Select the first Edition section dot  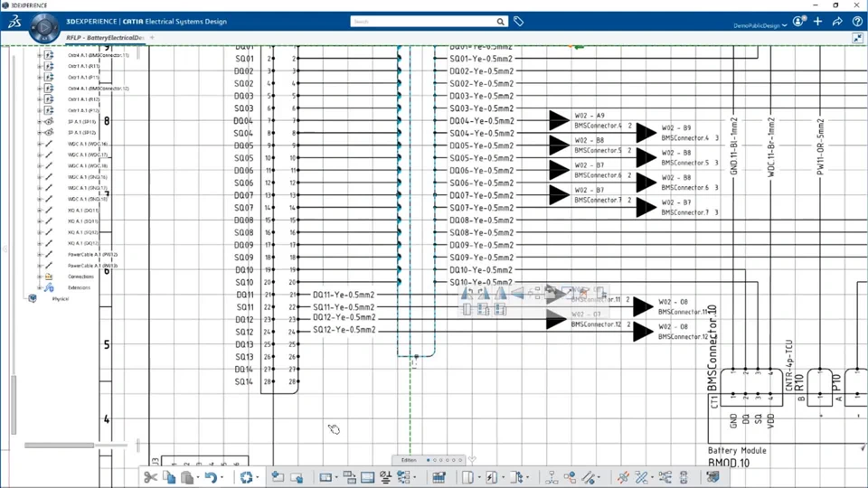[x=428, y=460]
